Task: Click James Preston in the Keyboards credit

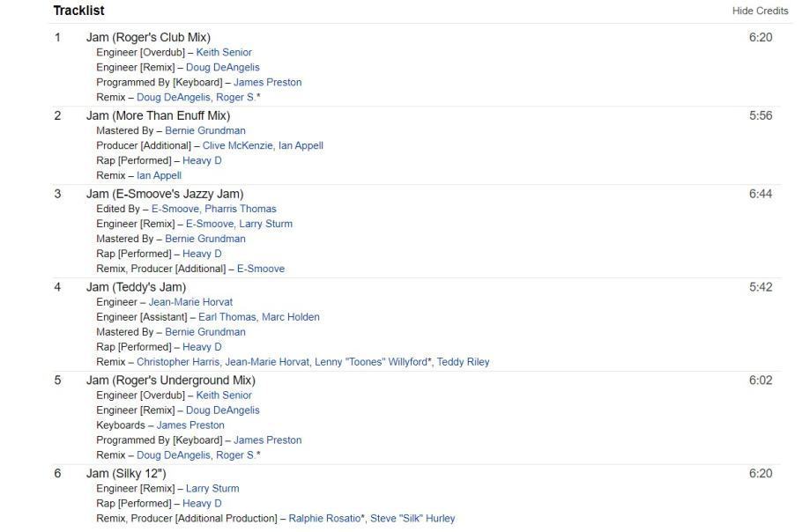Action: click(190, 425)
